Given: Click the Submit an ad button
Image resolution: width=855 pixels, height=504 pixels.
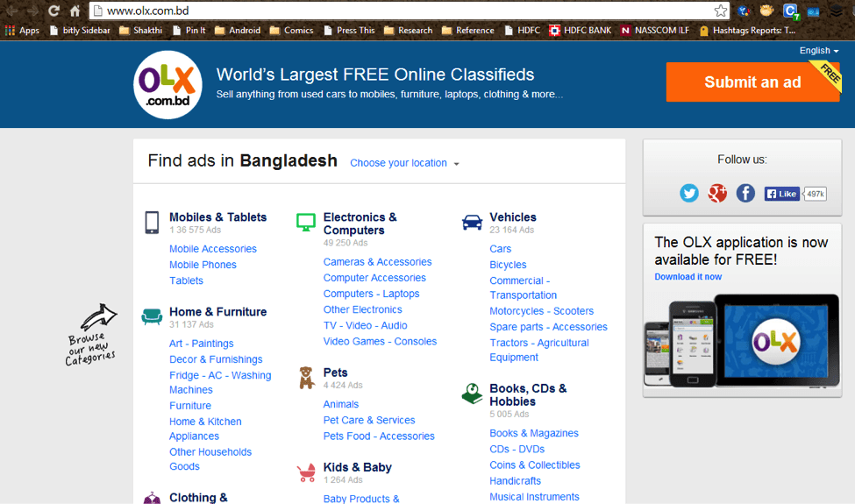Looking at the screenshot, I should pos(752,82).
